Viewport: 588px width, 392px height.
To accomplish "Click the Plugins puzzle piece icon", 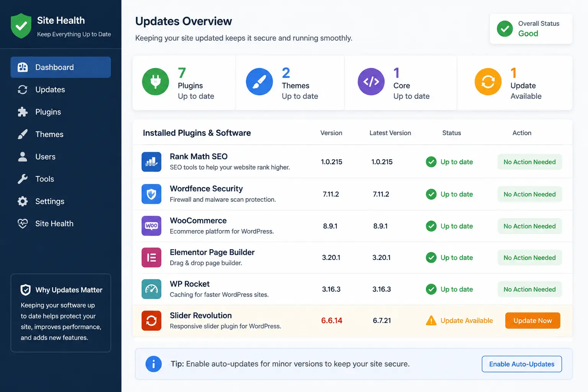I will pyautogui.click(x=23, y=112).
